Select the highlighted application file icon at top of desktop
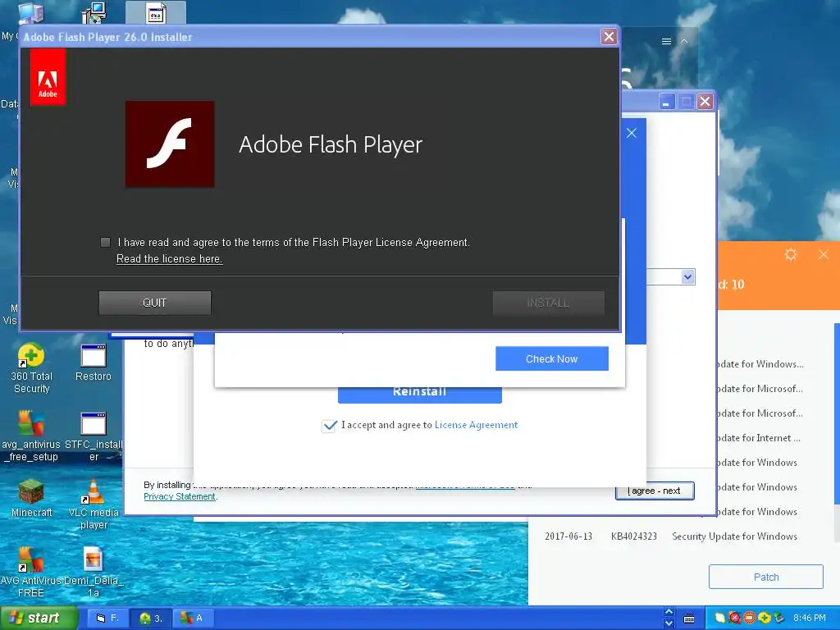The image size is (840, 630). pyautogui.click(x=156, y=13)
